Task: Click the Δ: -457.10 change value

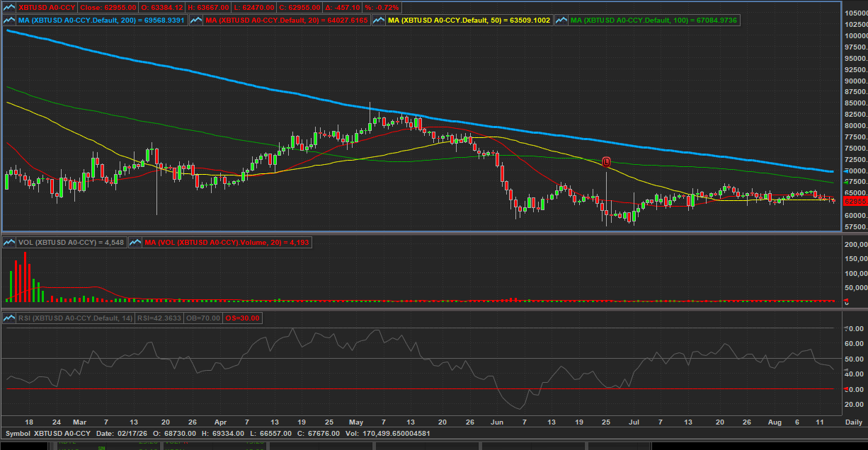Action: tap(343, 7)
